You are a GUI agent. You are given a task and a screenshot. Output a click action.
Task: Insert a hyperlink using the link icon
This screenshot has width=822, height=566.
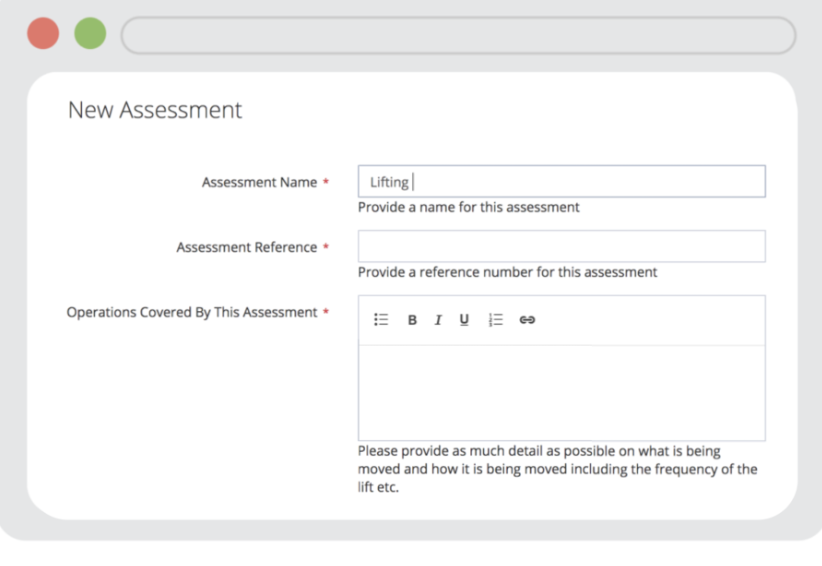527,320
